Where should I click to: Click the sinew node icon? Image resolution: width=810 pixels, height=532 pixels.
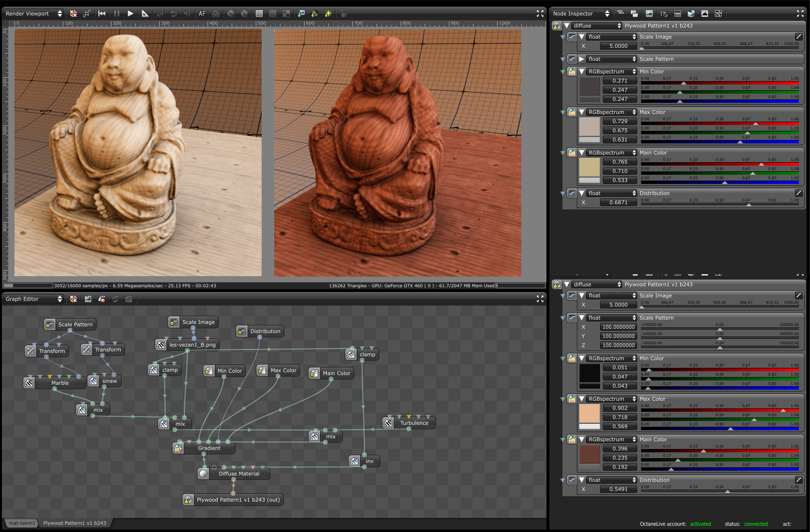pos(93,381)
